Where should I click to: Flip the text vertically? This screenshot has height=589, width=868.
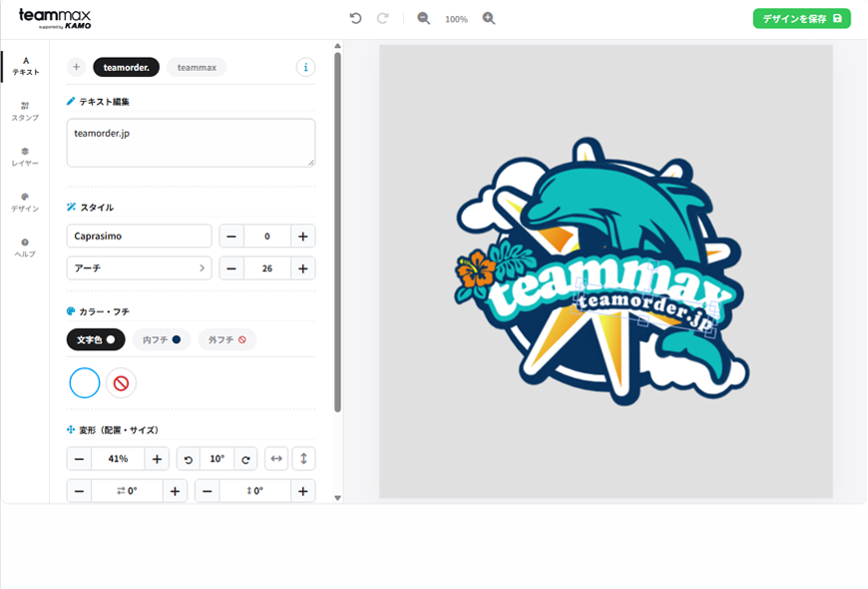pyautogui.click(x=303, y=459)
